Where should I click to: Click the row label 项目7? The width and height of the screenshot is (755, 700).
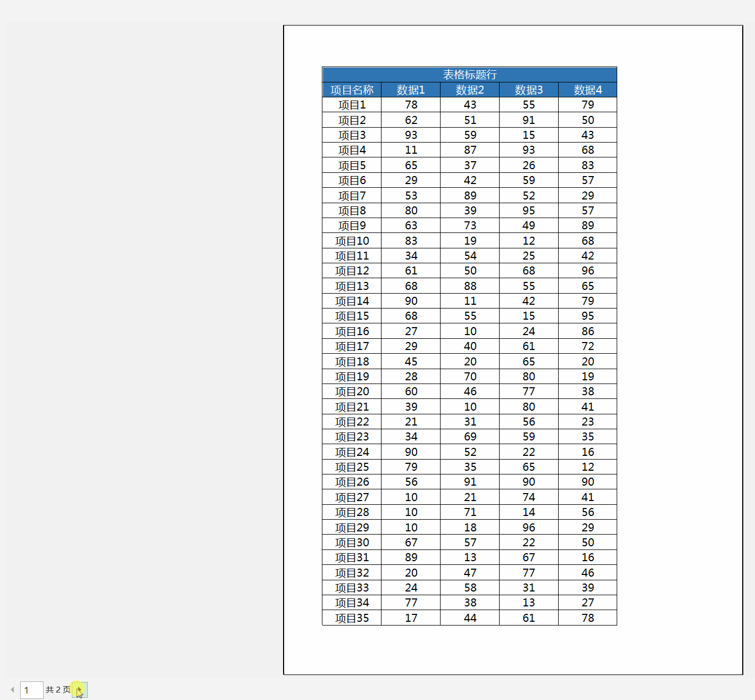pos(352,196)
